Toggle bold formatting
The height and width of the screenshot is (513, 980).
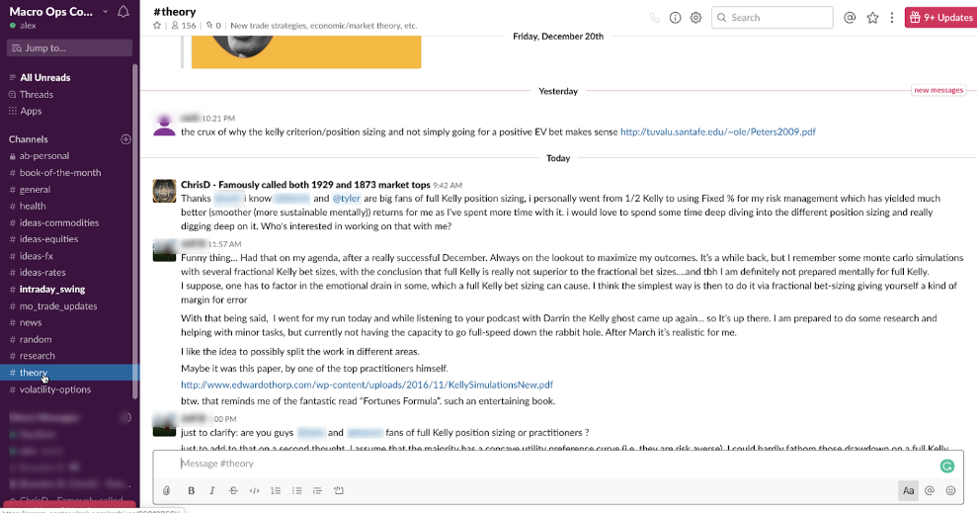tap(192, 490)
